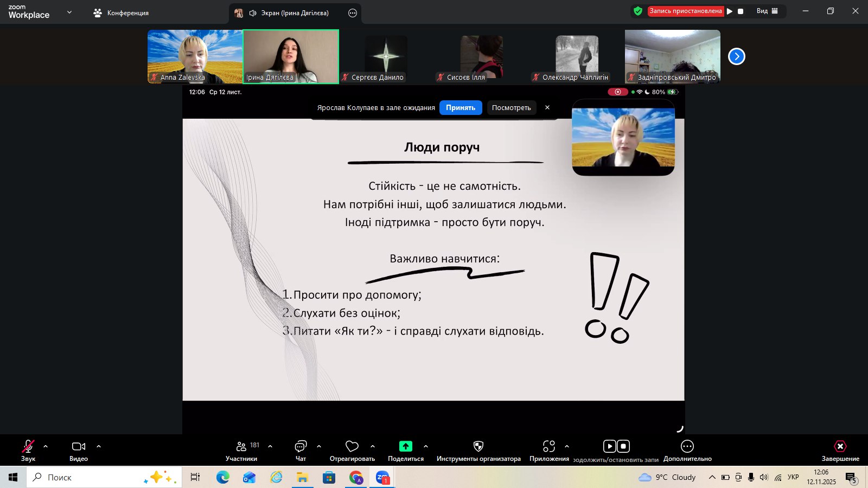Open the Чат chat panel
868x488 pixels.
coord(301,447)
